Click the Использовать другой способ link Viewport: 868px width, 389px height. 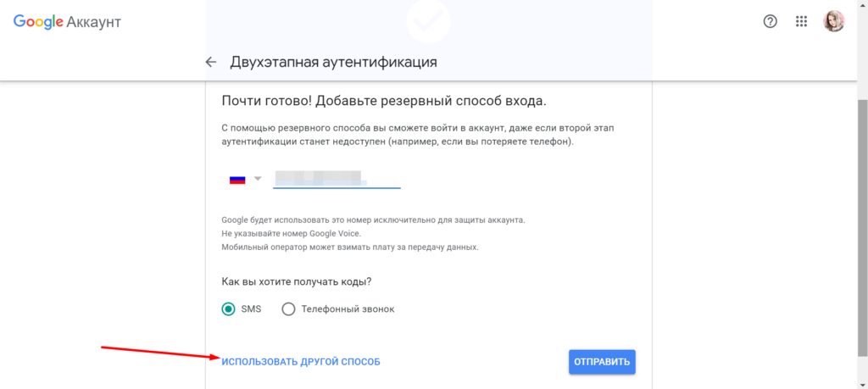[301, 362]
